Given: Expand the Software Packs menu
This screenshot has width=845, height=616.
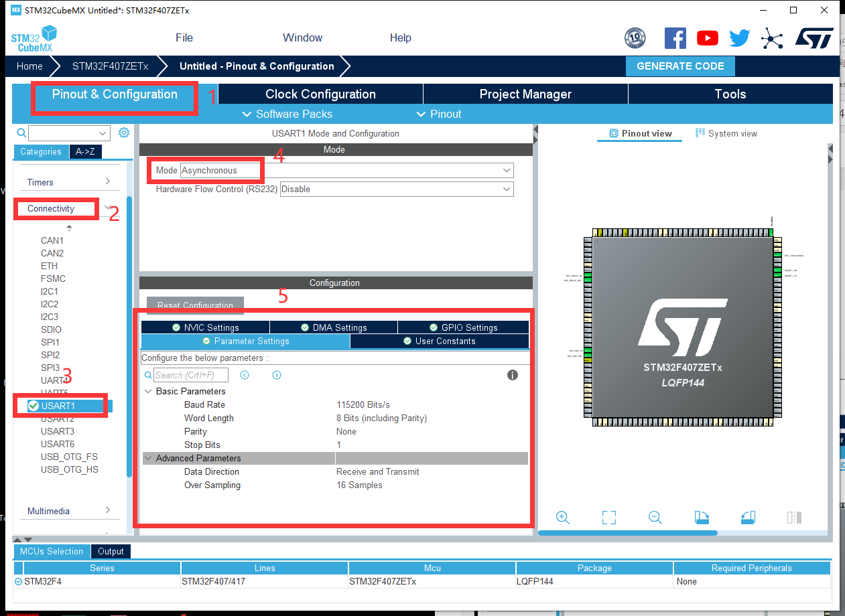Looking at the screenshot, I should 287,114.
